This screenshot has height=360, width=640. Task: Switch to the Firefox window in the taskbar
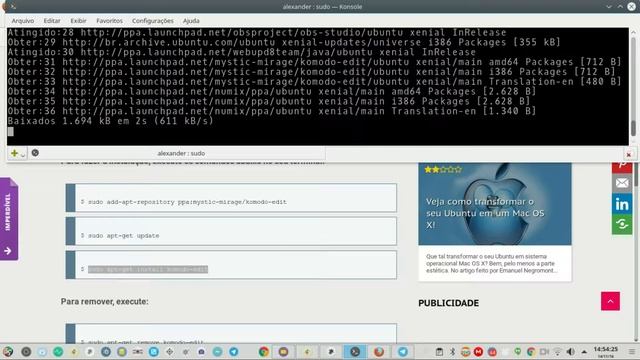tap(379, 351)
